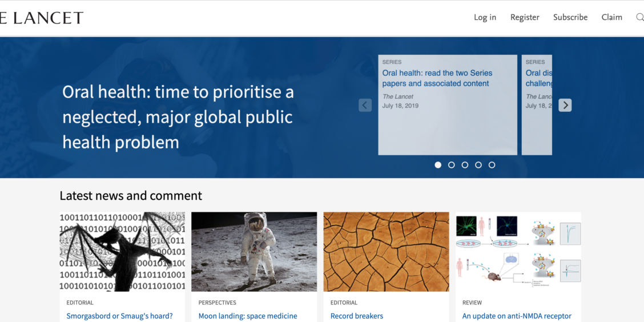Click the 'Latest news and comment' heading
This screenshot has height=322, width=644.
pyautogui.click(x=131, y=195)
